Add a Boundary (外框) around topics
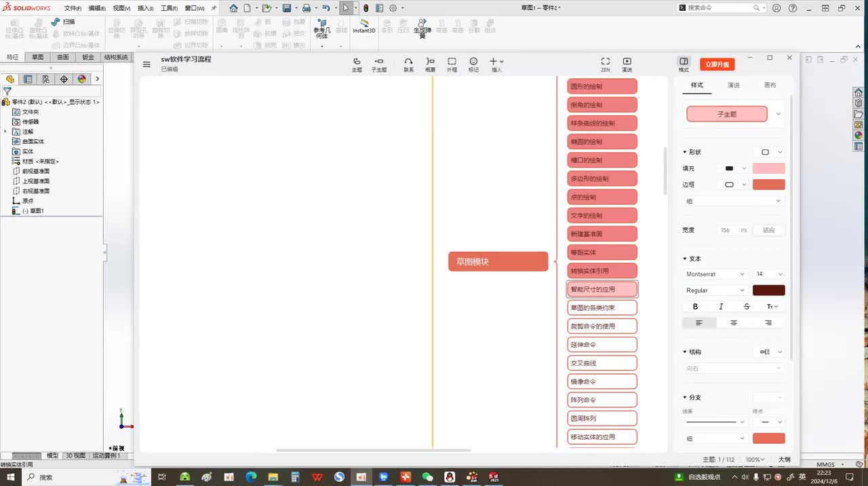The image size is (868, 486). pos(452,64)
